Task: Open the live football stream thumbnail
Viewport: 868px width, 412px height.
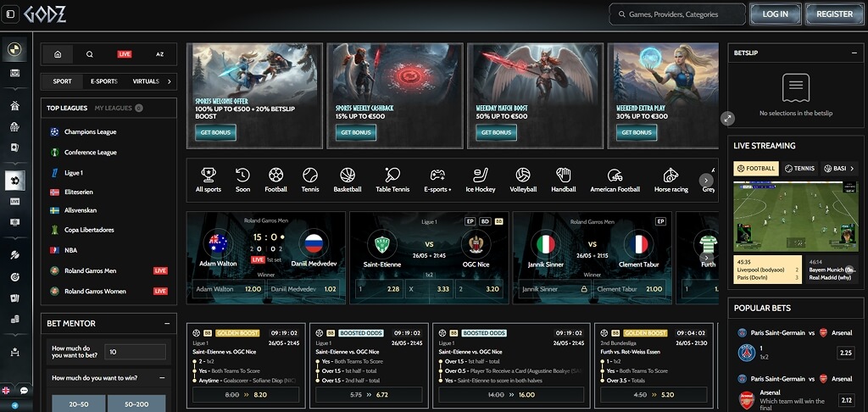Action: click(795, 216)
